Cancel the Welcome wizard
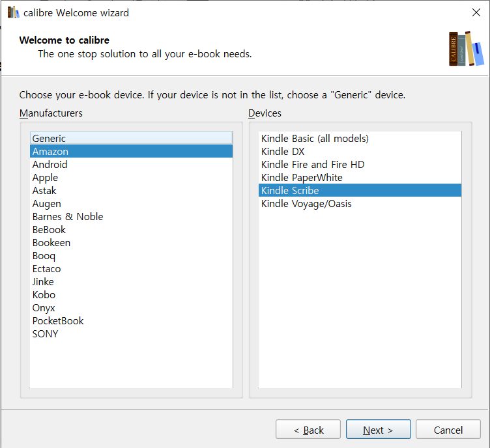Viewport: 490px width, 448px height. [x=448, y=429]
